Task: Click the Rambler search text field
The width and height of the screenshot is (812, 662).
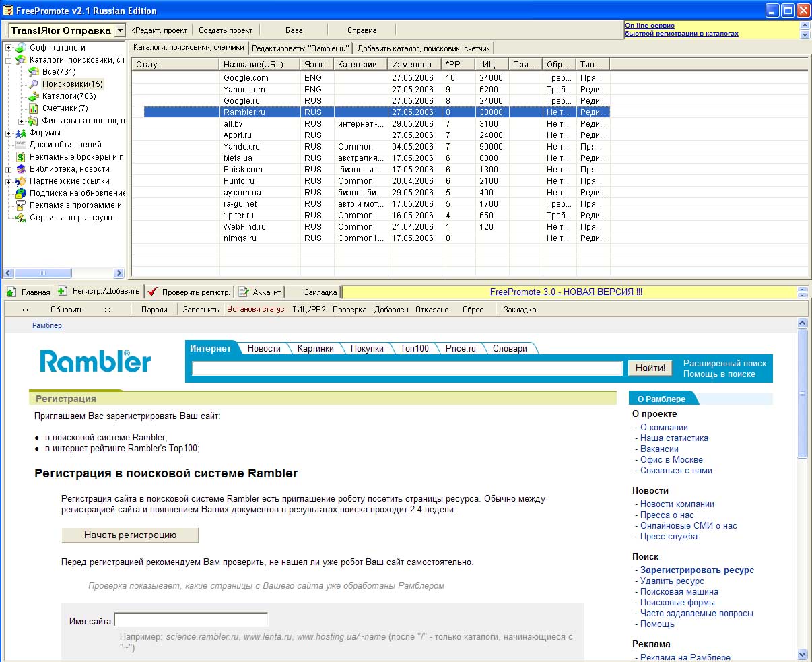Action: coord(407,368)
